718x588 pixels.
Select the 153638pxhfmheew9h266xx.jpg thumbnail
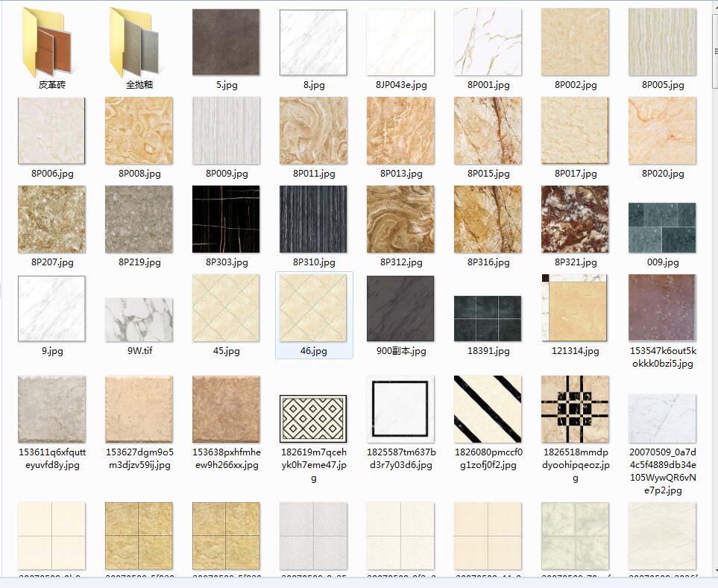click(x=226, y=409)
